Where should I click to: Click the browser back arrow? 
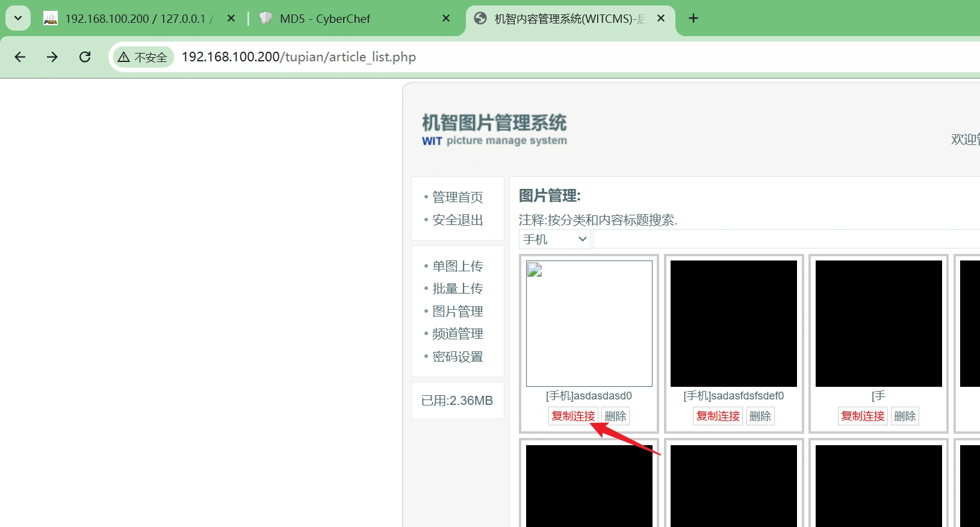[x=20, y=57]
